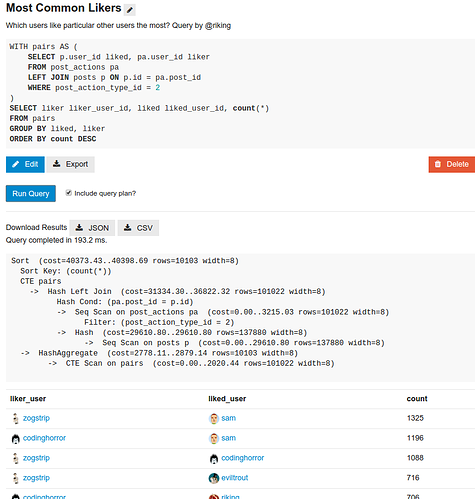
Task: Click the zogstrip link in the fourth row
Action: click(36, 478)
